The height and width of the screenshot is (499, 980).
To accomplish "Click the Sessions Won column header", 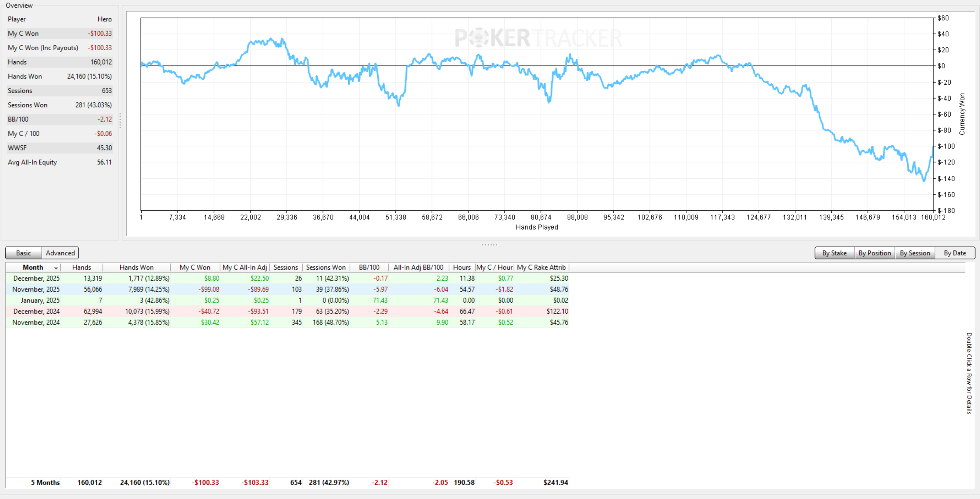I will tap(326, 267).
